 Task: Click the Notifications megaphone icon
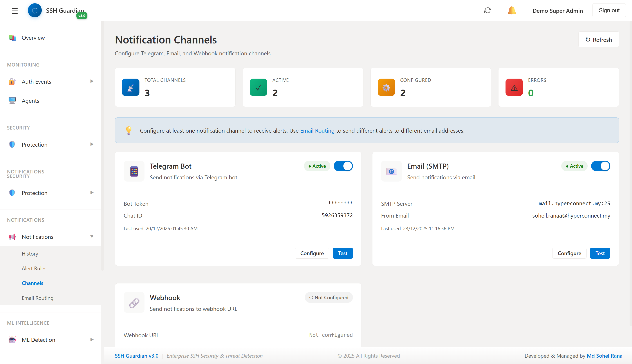pyautogui.click(x=12, y=236)
